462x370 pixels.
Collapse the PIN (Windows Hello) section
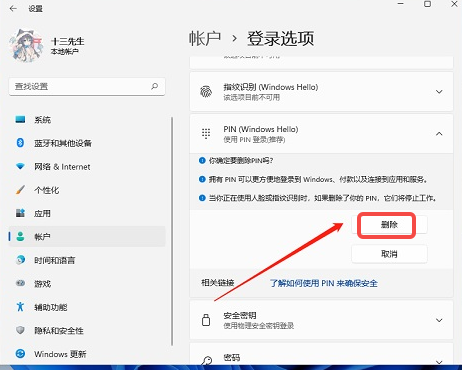[439, 134]
